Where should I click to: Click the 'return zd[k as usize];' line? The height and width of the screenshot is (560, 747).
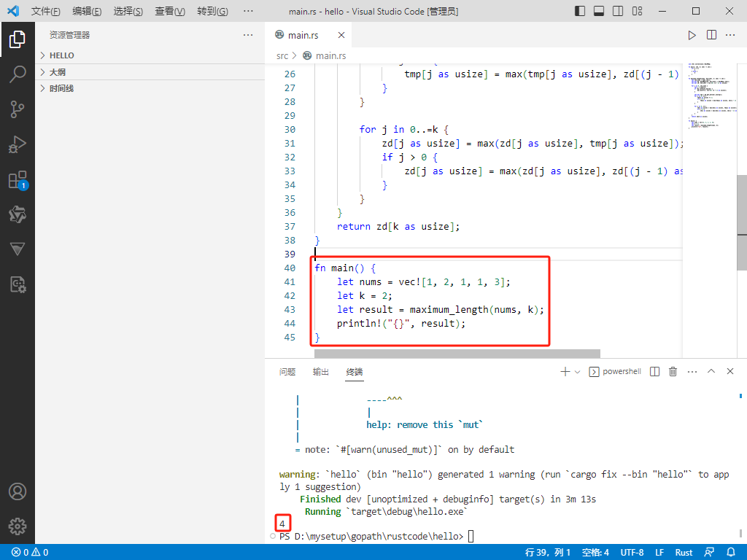[x=398, y=227]
